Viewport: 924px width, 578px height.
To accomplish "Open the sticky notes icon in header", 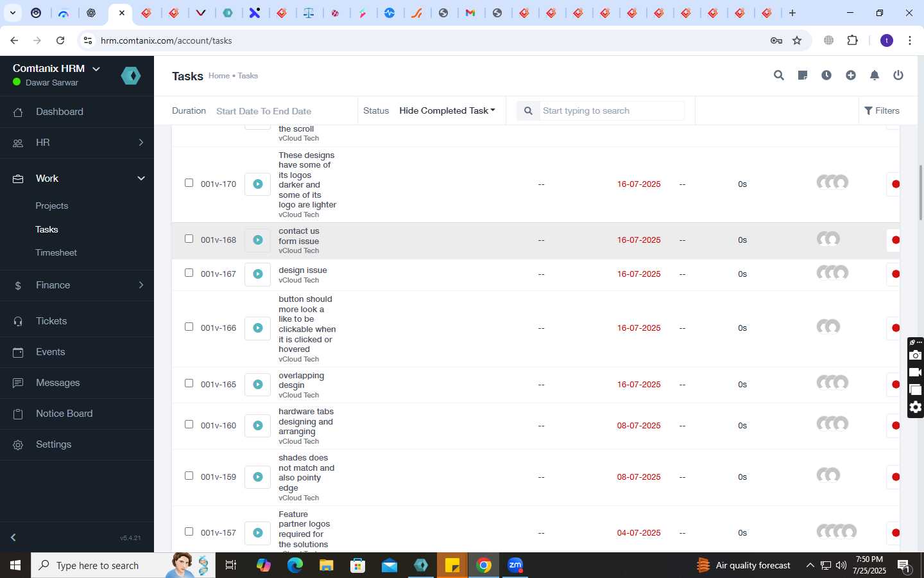I will click(x=803, y=75).
